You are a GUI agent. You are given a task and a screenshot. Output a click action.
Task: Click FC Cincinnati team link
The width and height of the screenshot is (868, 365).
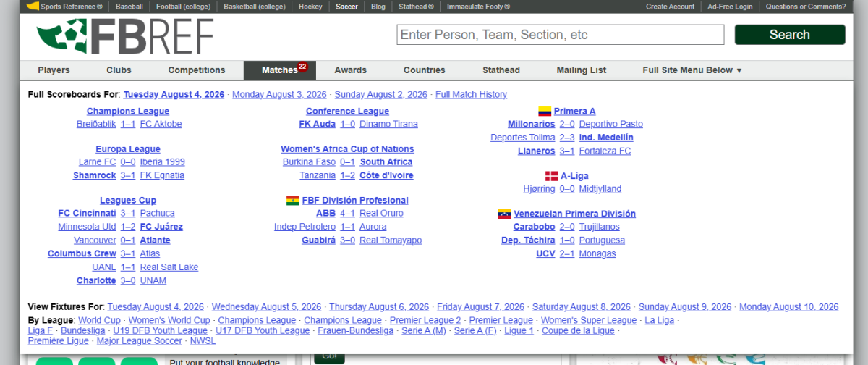pos(87,214)
